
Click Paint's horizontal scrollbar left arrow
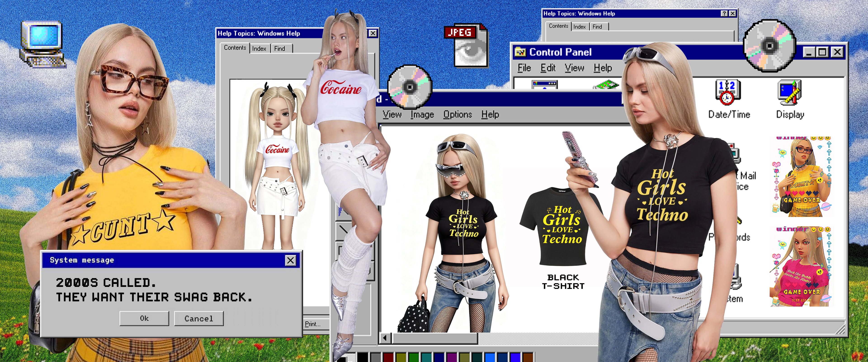tap(385, 338)
